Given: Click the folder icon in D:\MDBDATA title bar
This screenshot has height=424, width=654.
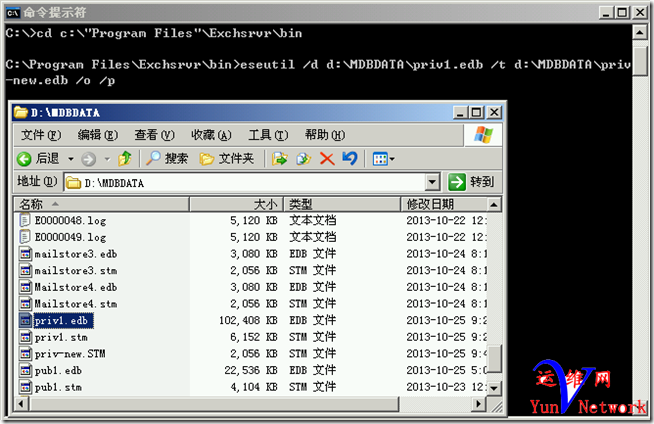Looking at the screenshot, I should coord(21,113).
